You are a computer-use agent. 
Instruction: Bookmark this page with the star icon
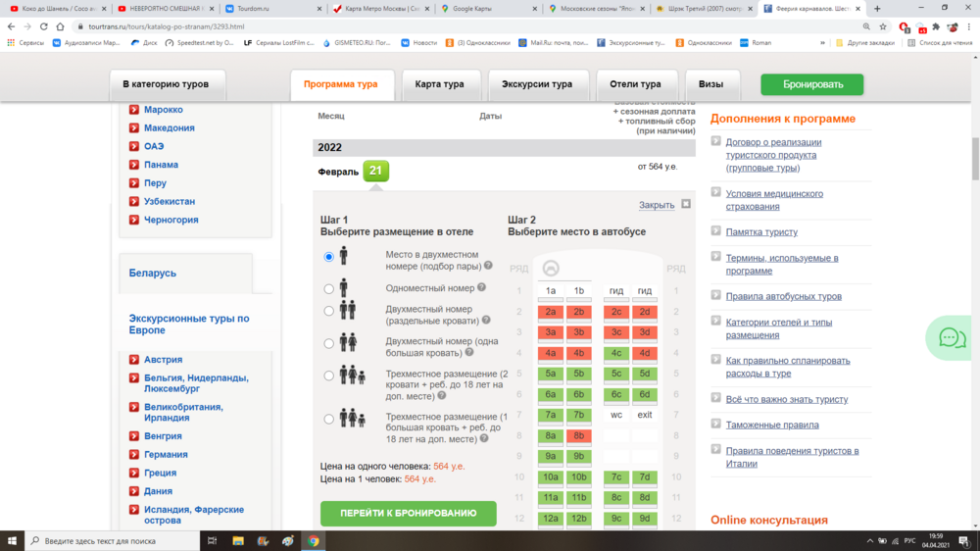(886, 26)
